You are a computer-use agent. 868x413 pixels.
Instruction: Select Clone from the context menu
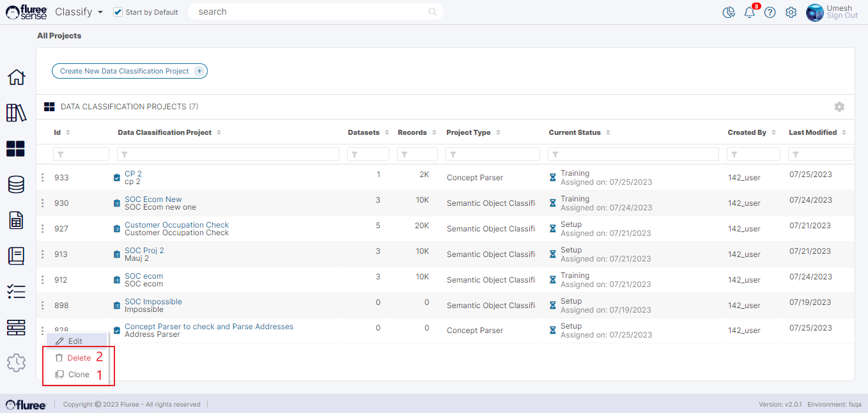78,375
